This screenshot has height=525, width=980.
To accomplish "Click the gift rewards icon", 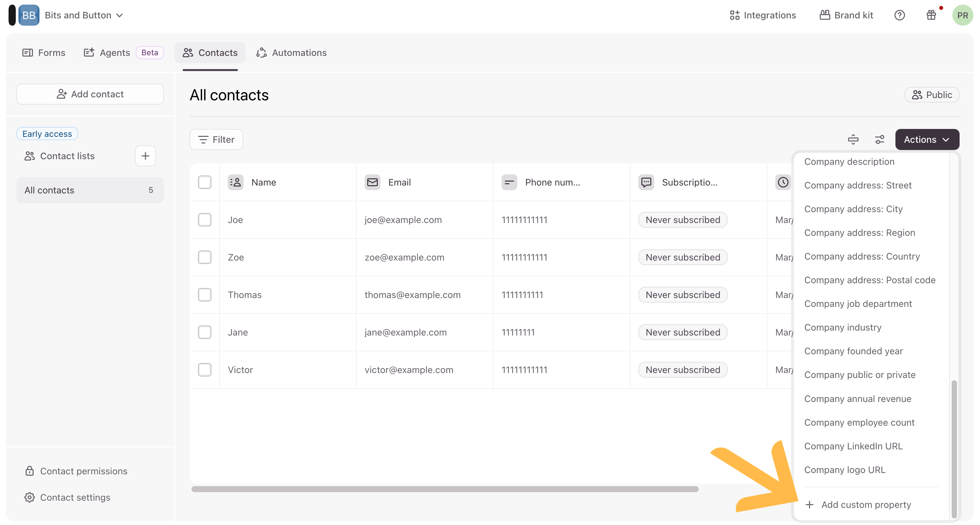I will (x=931, y=15).
